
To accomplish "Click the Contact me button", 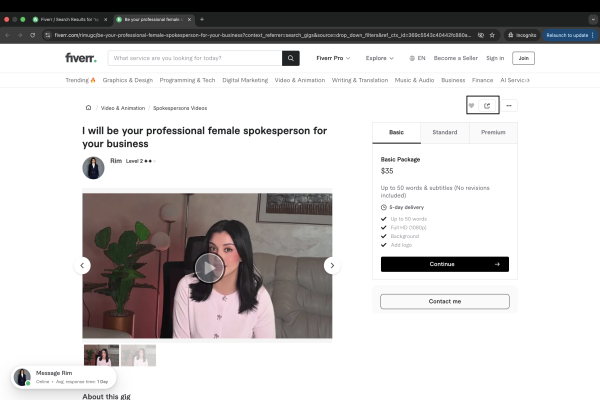I will pos(445,301).
